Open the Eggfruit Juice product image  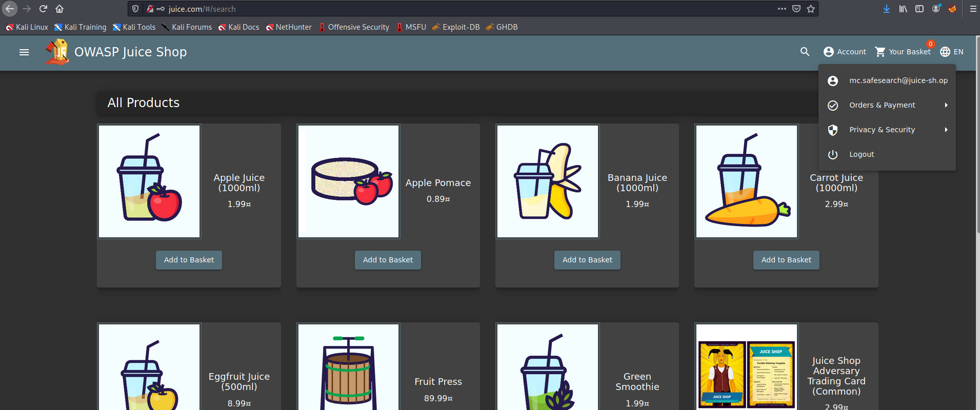(149, 367)
